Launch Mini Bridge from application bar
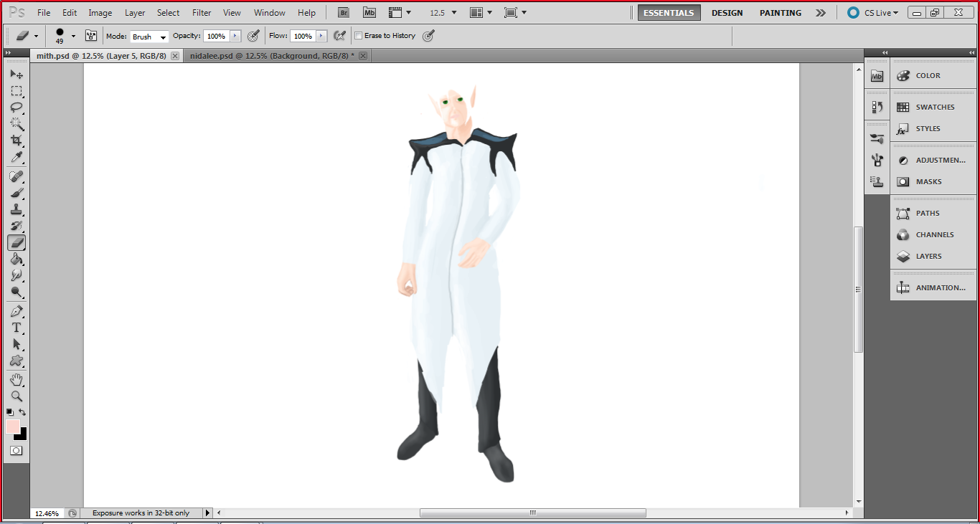This screenshot has height=524, width=980. point(369,13)
